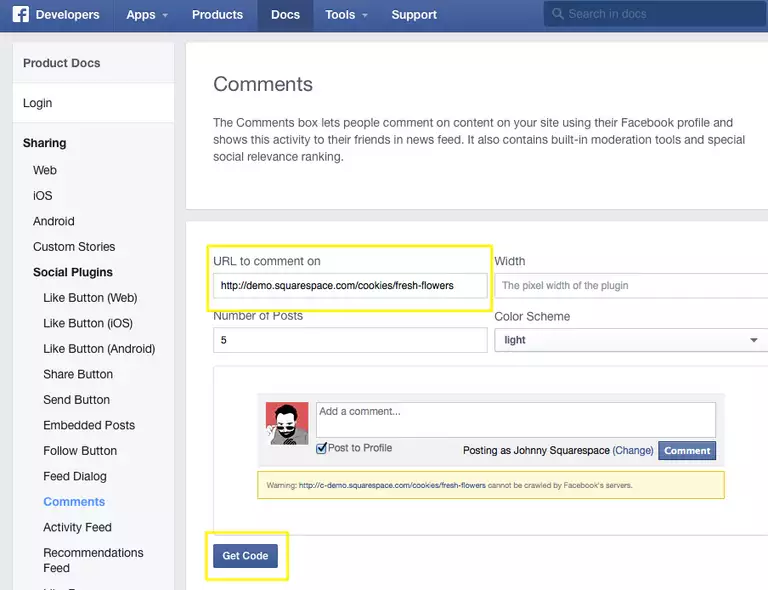Image resolution: width=768 pixels, height=590 pixels.
Task: Click the Add a comment text box
Action: click(515, 419)
